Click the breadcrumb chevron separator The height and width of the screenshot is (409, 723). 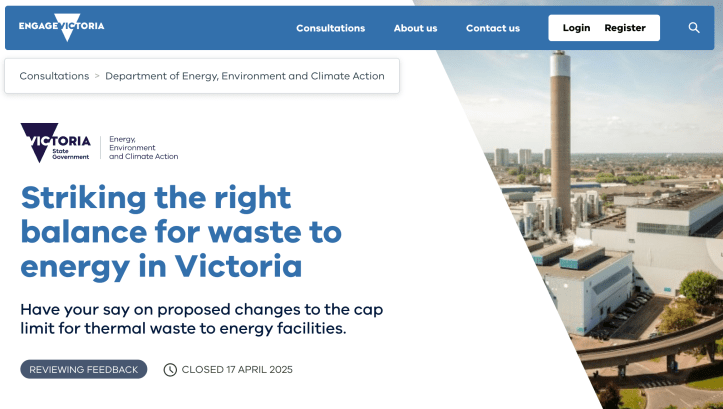coord(97,76)
